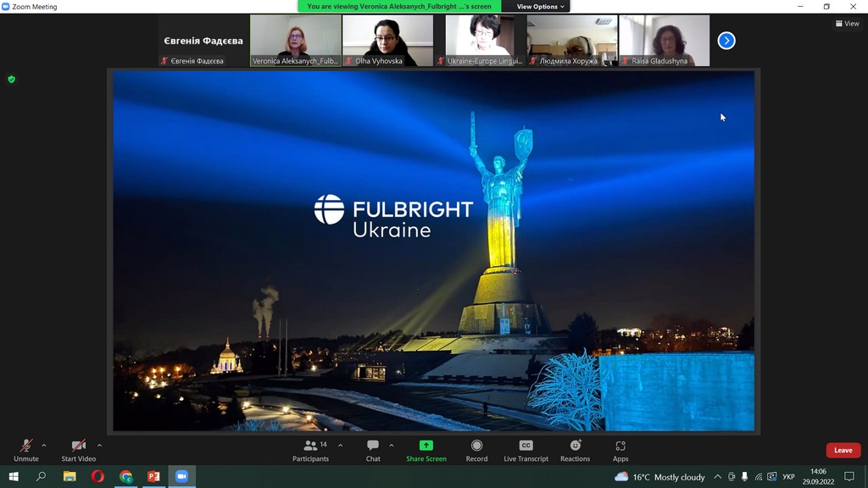The height and width of the screenshot is (488, 868).
Task: Show next participants with the blue arrow
Action: pyautogui.click(x=726, y=41)
